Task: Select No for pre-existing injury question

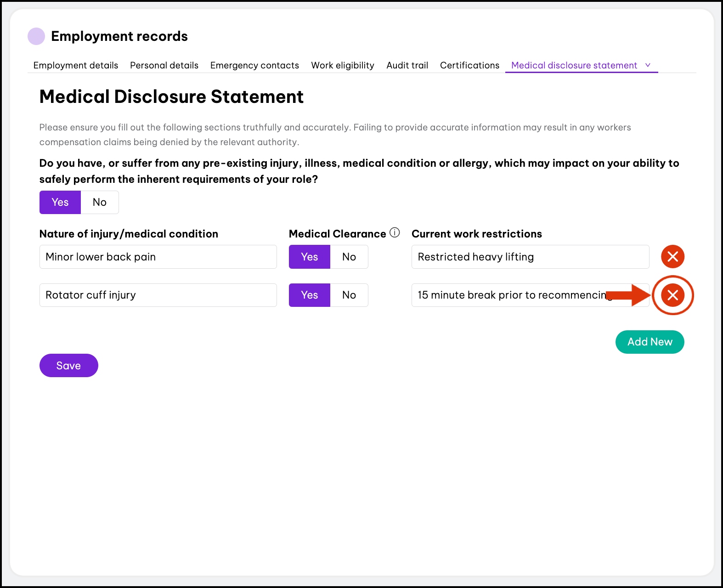Action: click(100, 203)
